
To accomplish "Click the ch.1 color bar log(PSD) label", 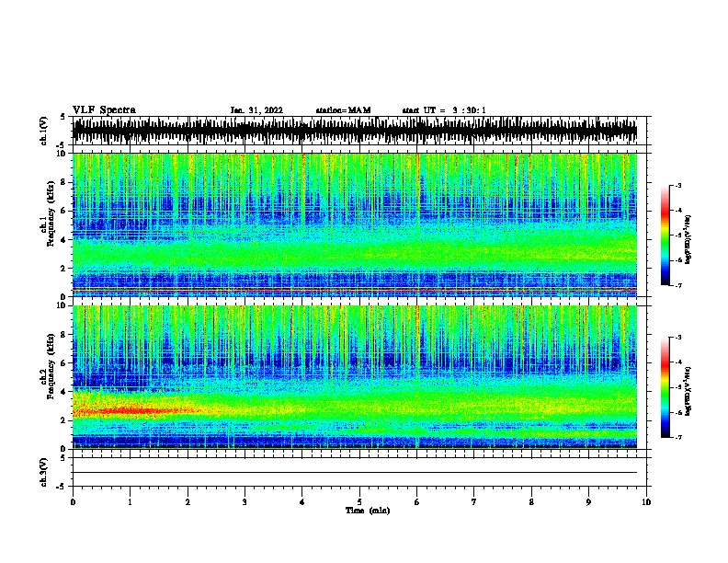I will (x=688, y=239).
